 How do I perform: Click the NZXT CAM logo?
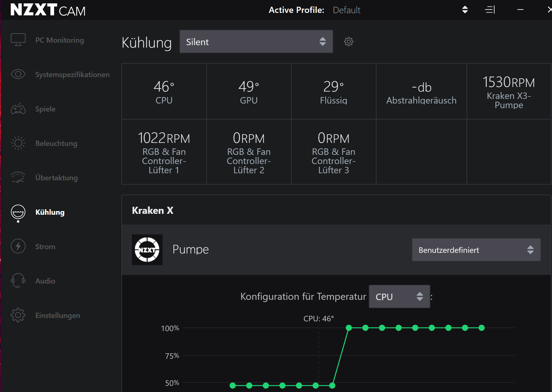(48, 10)
